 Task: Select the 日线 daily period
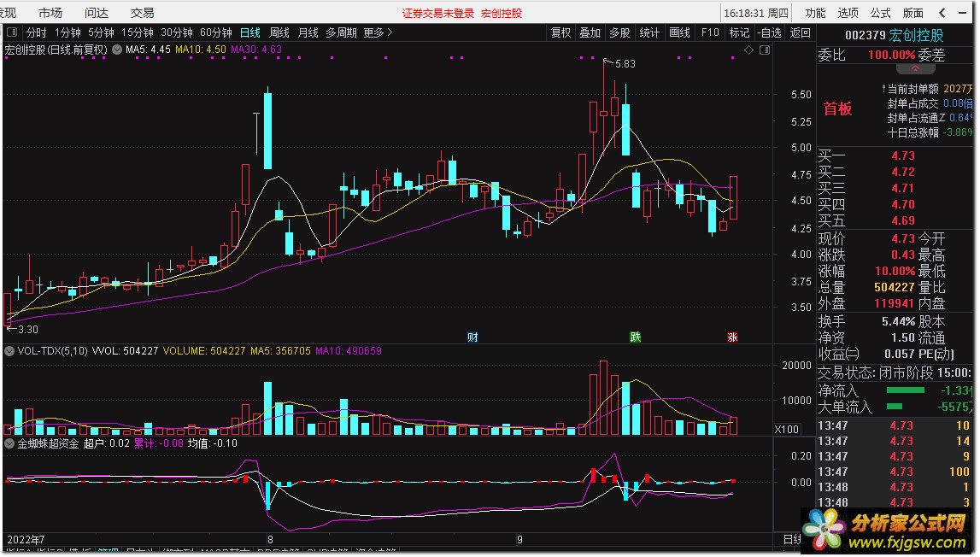(x=250, y=32)
